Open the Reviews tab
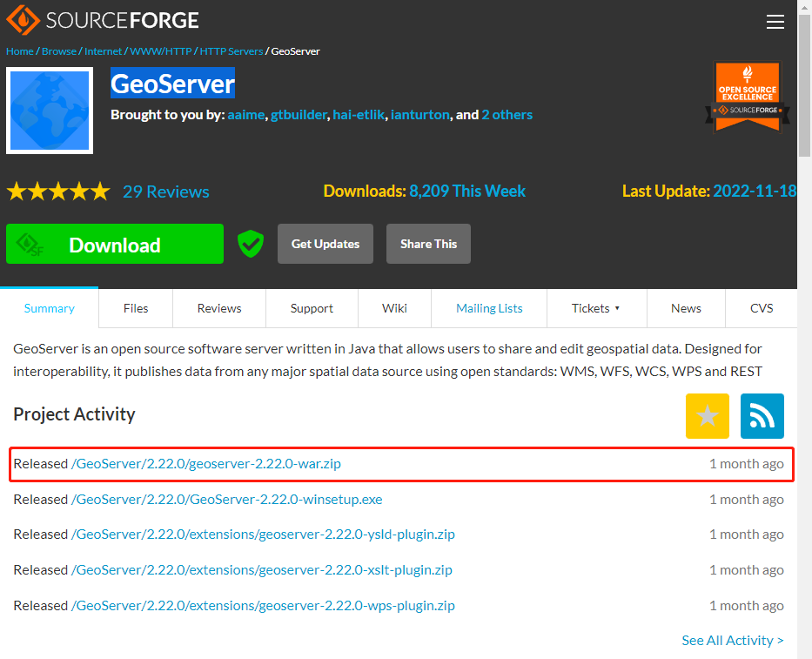 tap(219, 308)
